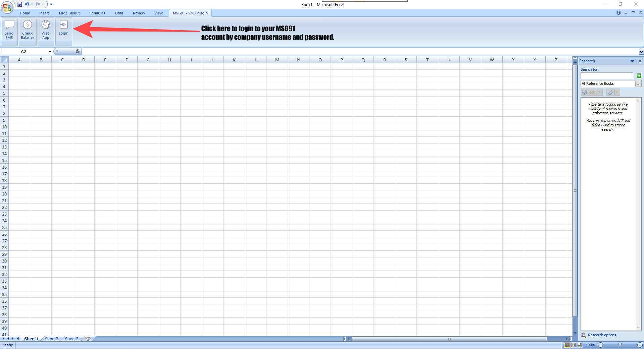Open the Review tab
This screenshot has height=349, width=644.
click(x=139, y=13)
